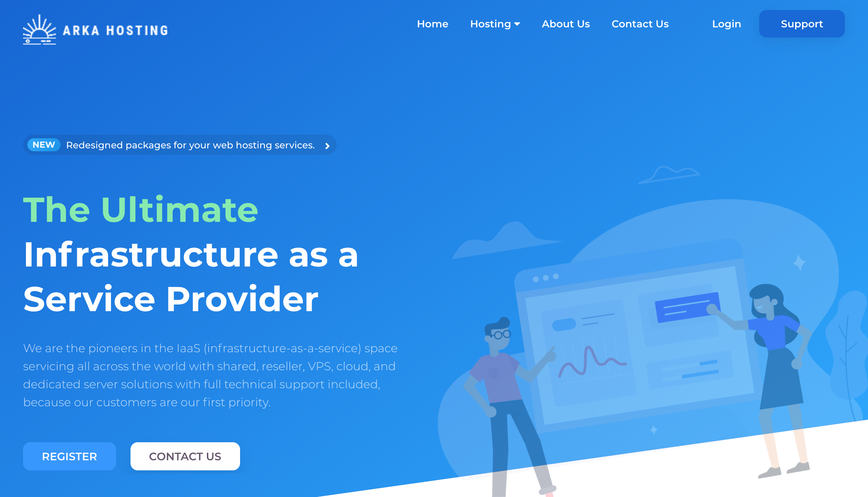Click the redesigned packages announcement text

pyautogui.click(x=190, y=145)
